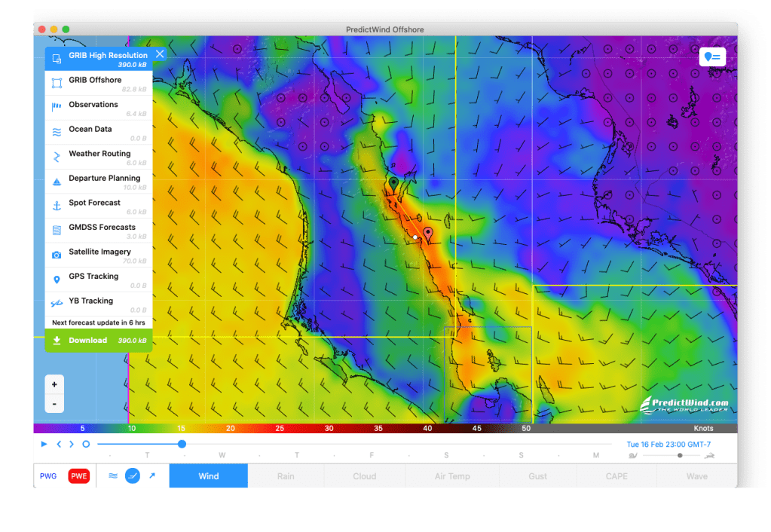Image resolution: width=771 pixels, height=532 pixels.
Task: Switch to PWG forecast model
Action: point(48,476)
